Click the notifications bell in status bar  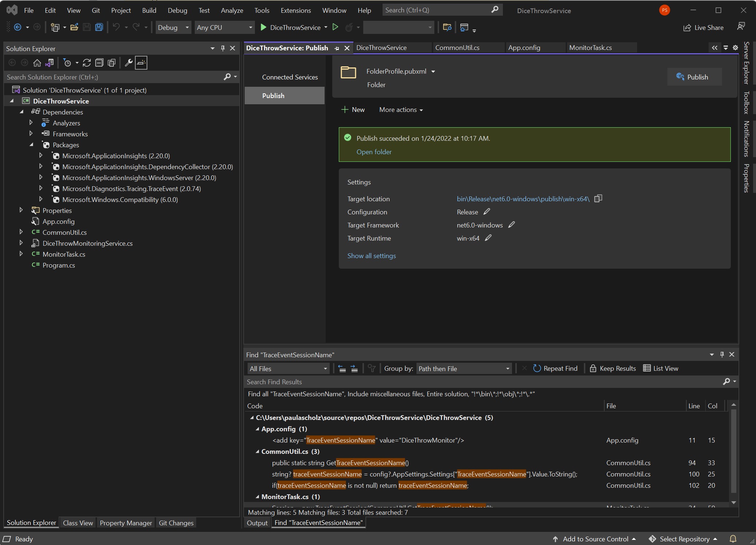[733, 539]
